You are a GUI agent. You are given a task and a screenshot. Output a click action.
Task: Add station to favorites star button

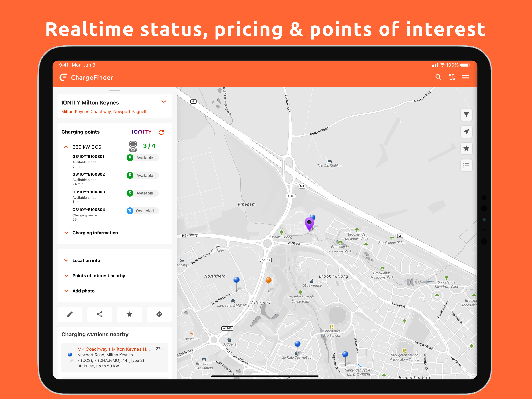coord(129,314)
